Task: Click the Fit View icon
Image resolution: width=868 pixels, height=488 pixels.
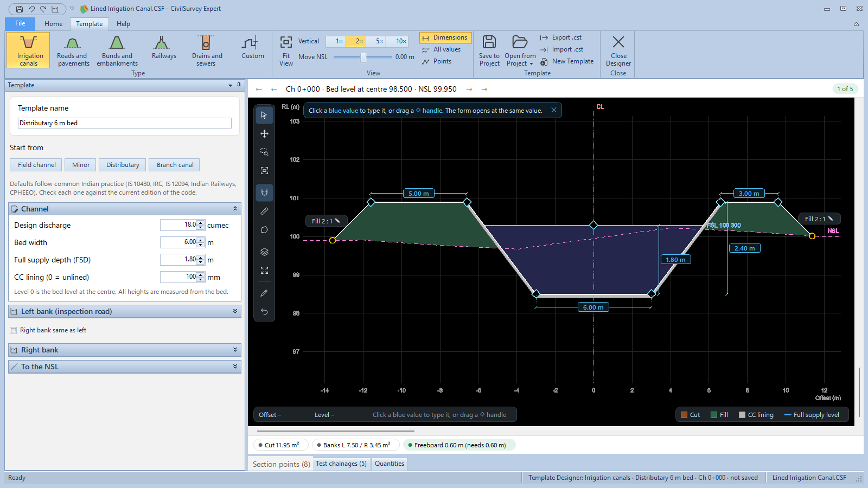Action: (x=286, y=51)
